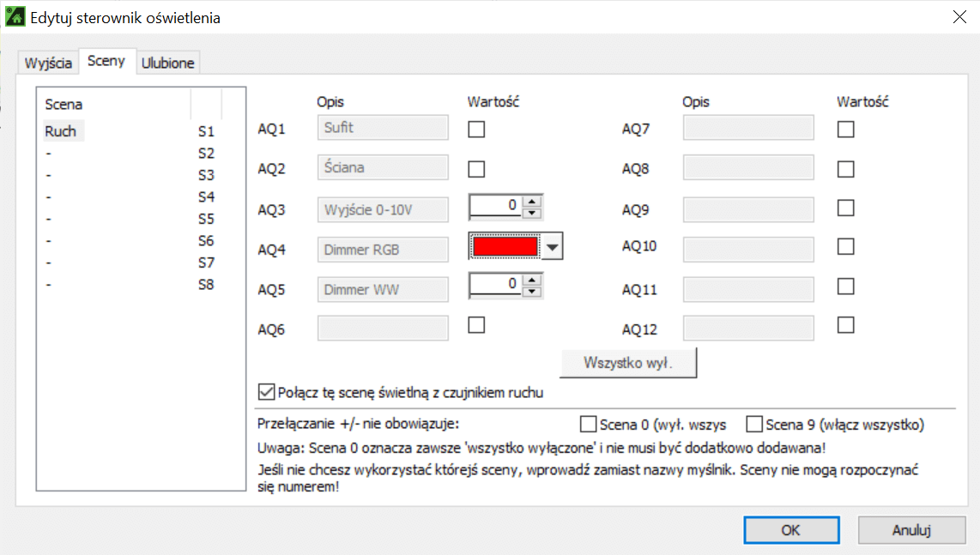Select scene row S5 in the list
980x555 pixels.
(x=129, y=219)
